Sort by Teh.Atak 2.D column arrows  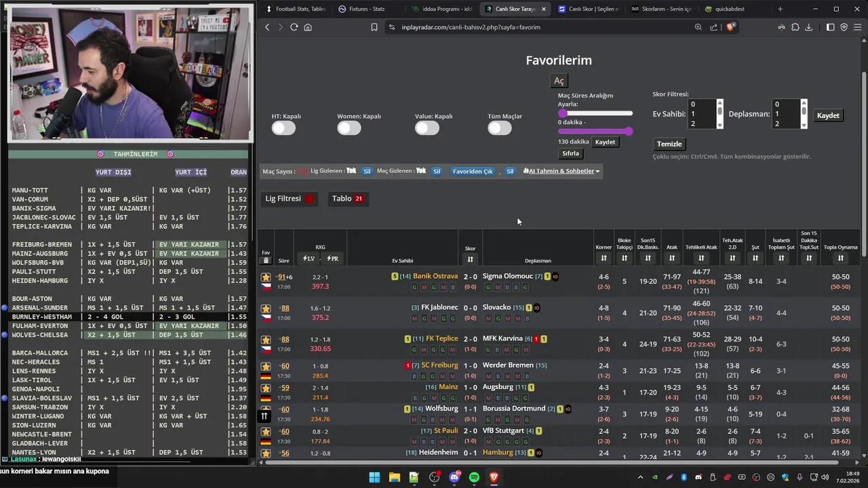pos(732,258)
